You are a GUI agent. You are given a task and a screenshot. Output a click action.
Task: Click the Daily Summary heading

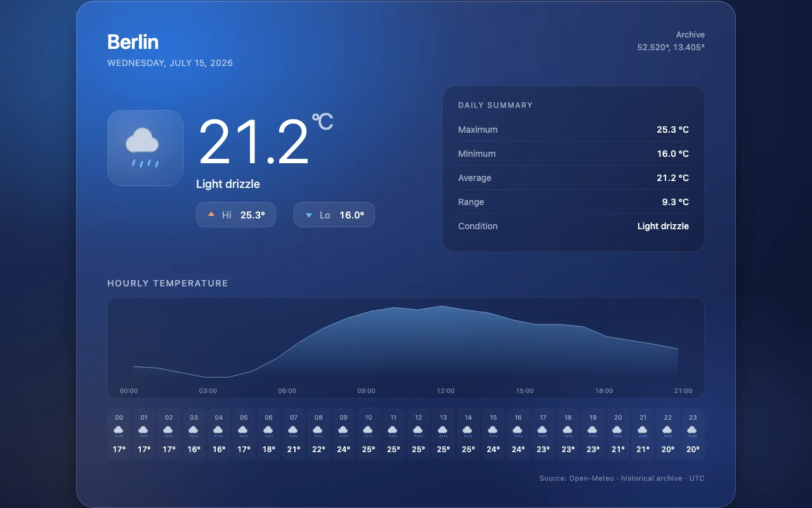[x=495, y=105]
